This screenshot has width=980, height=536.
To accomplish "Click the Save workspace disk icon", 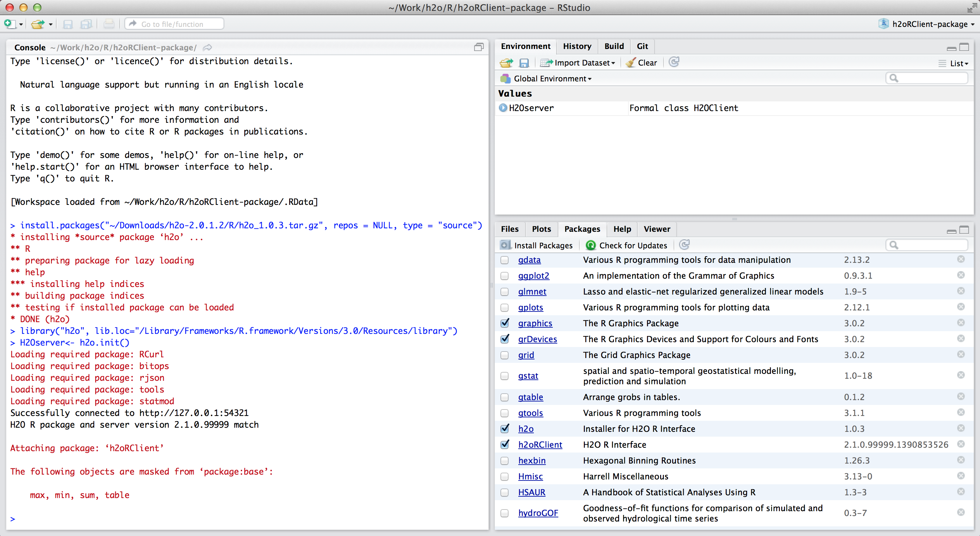I will click(x=524, y=63).
